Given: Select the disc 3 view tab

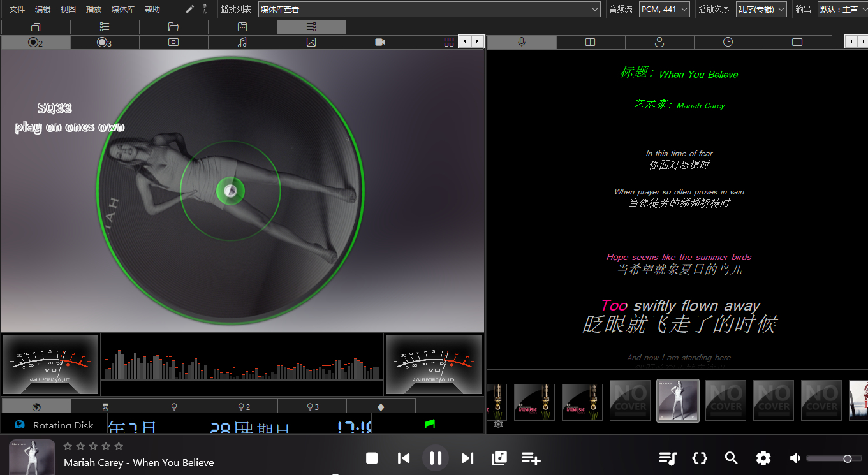Looking at the screenshot, I should click(105, 42).
